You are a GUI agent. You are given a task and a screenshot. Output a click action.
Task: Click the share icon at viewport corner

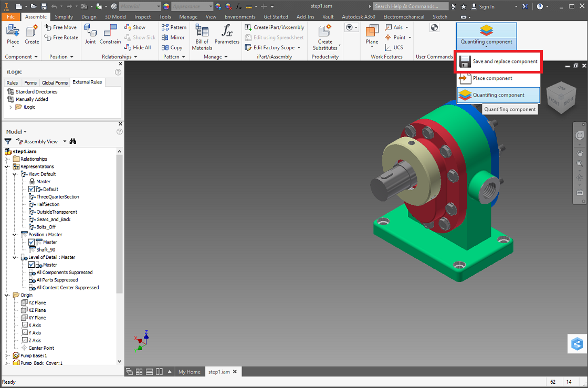point(577,343)
